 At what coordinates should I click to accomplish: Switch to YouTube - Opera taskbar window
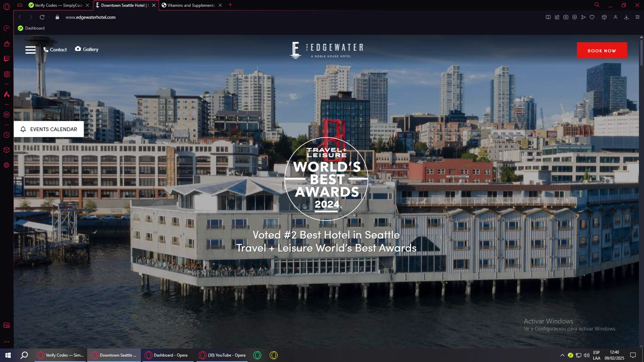tap(222, 355)
